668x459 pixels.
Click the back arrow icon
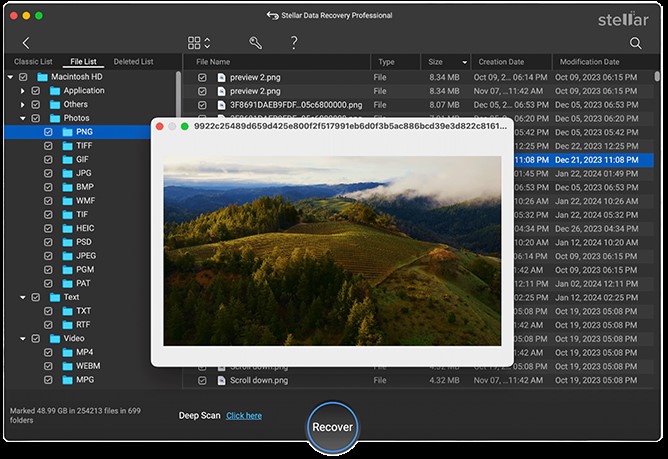(x=26, y=43)
